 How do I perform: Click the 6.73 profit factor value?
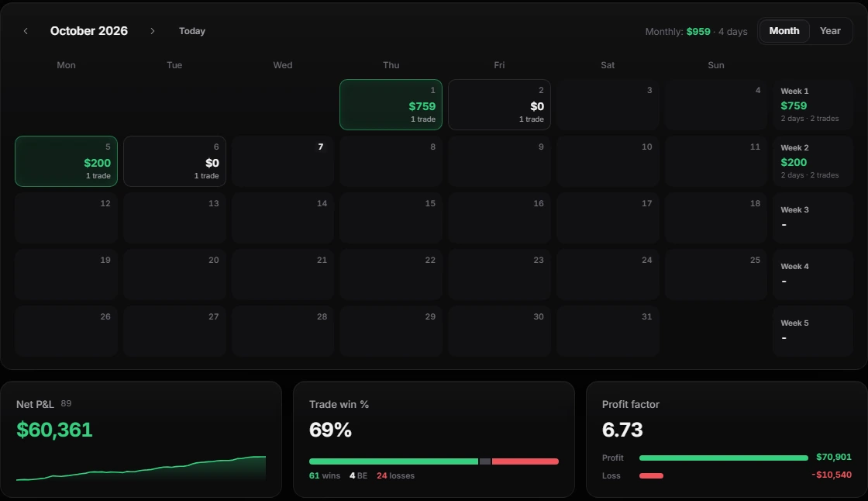click(x=622, y=430)
